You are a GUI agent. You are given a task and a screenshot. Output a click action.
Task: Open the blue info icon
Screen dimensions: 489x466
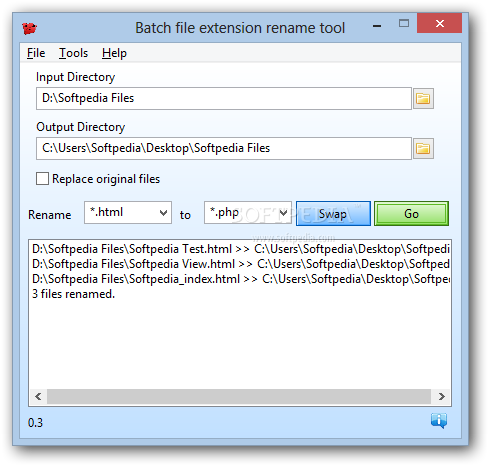tap(439, 421)
